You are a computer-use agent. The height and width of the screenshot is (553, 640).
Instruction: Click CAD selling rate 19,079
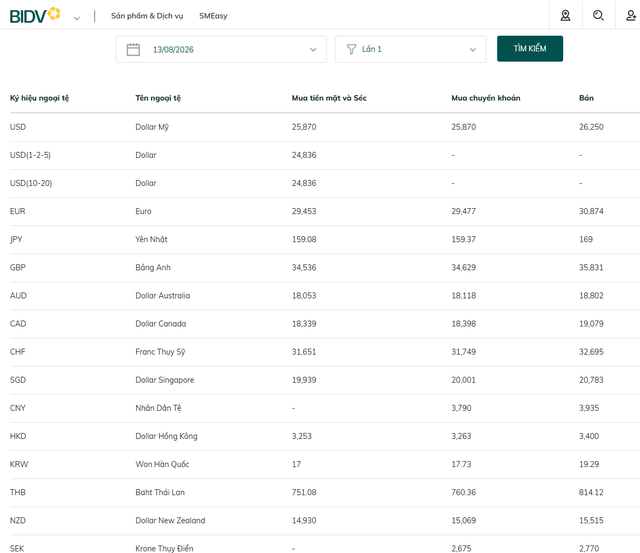(591, 324)
